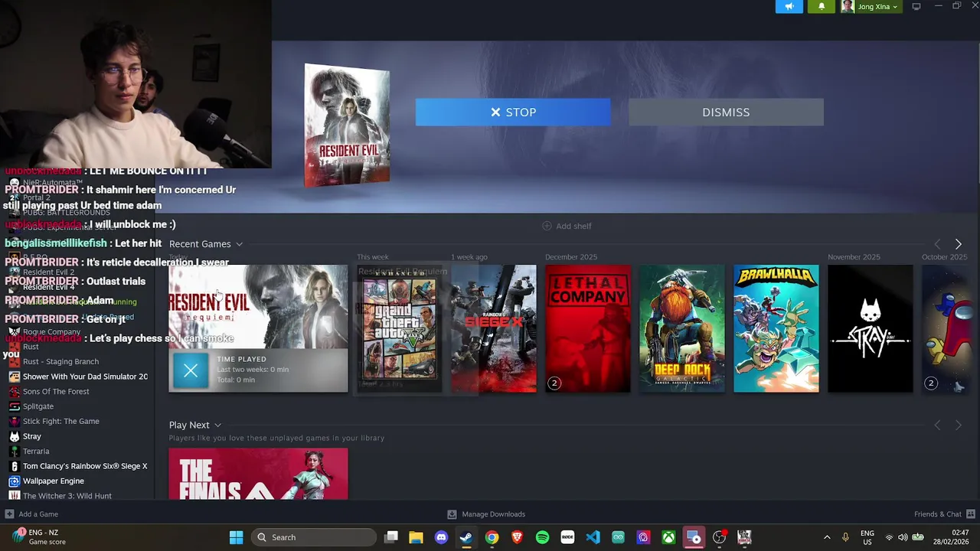This screenshot has width=980, height=551.
Task: Click the Steam announcements megaphone icon
Action: pos(789,7)
